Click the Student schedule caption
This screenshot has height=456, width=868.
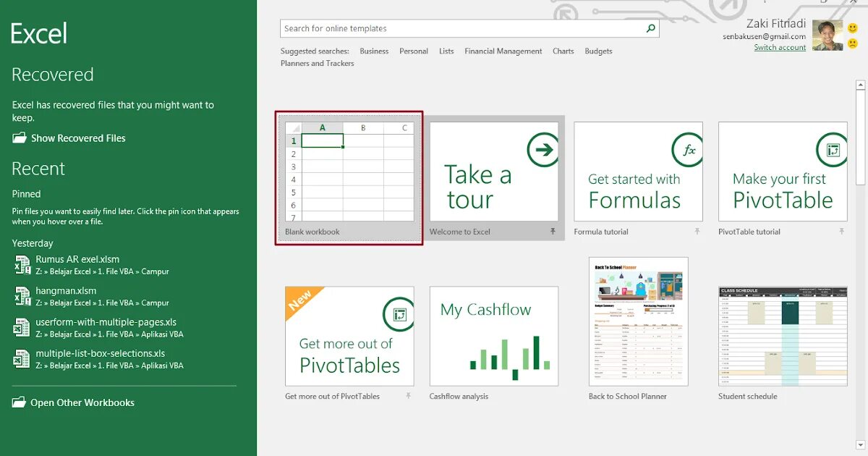coord(748,397)
